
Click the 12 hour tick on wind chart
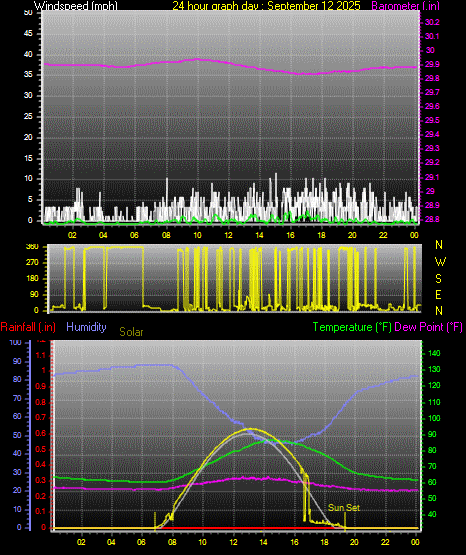pos(228,235)
